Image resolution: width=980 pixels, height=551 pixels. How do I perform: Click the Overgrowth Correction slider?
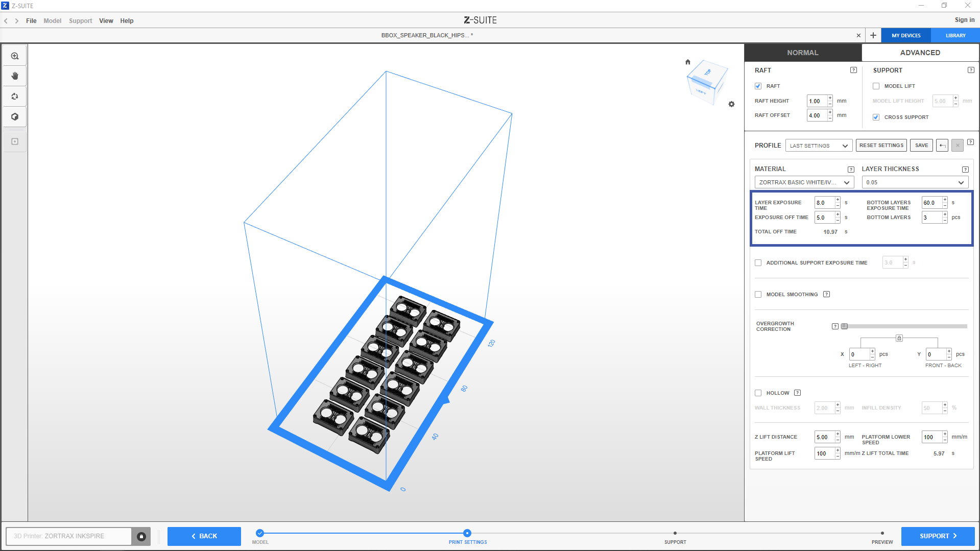904,326
